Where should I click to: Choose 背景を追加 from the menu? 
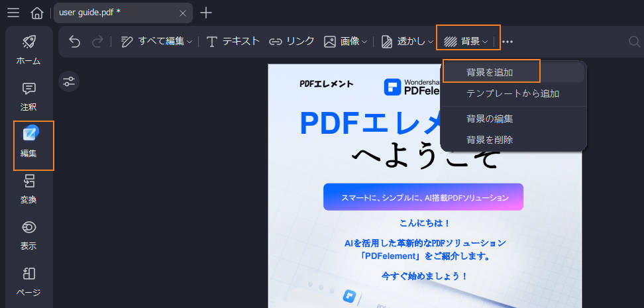[513, 73]
